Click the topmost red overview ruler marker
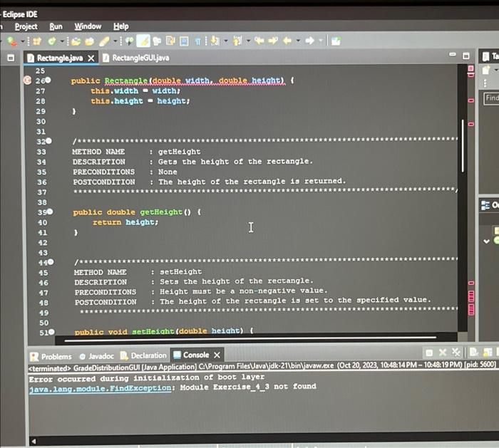The width and height of the screenshot is (499, 448). pos(470,68)
